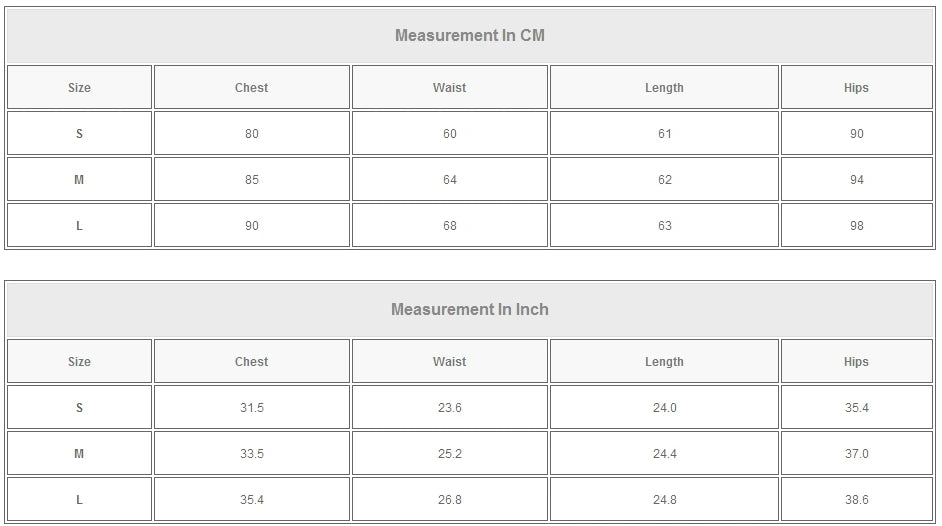Click the 'Measurement In CM' table title

470,36
